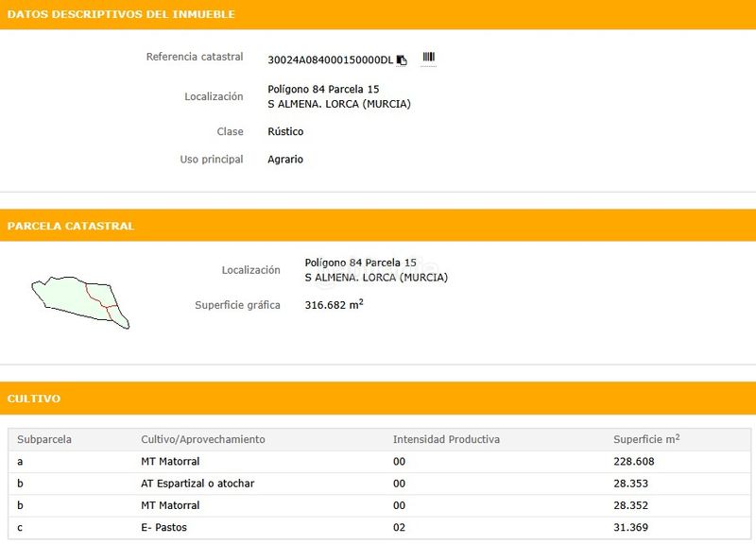Click the AT Espartizal o atochar row
This screenshot has width=756, height=544.
pyautogui.click(x=198, y=484)
